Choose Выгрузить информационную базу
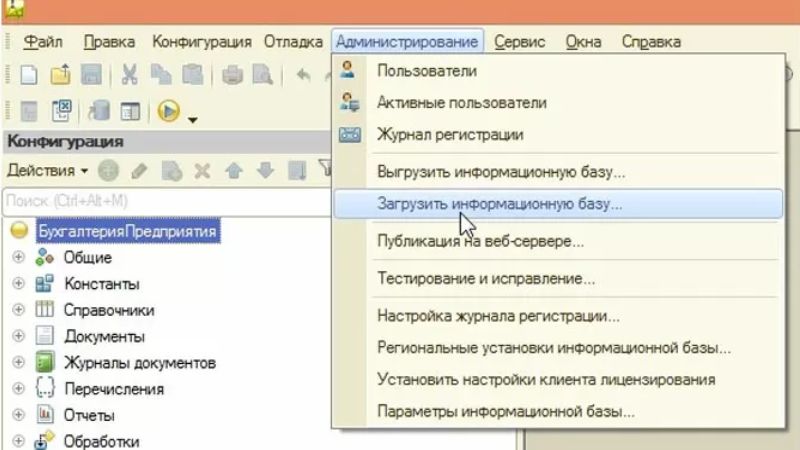This screenshot has height=450, width=800. 558,172
